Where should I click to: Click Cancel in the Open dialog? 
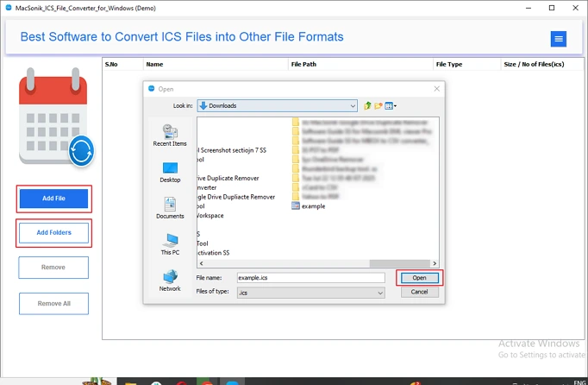419,292
